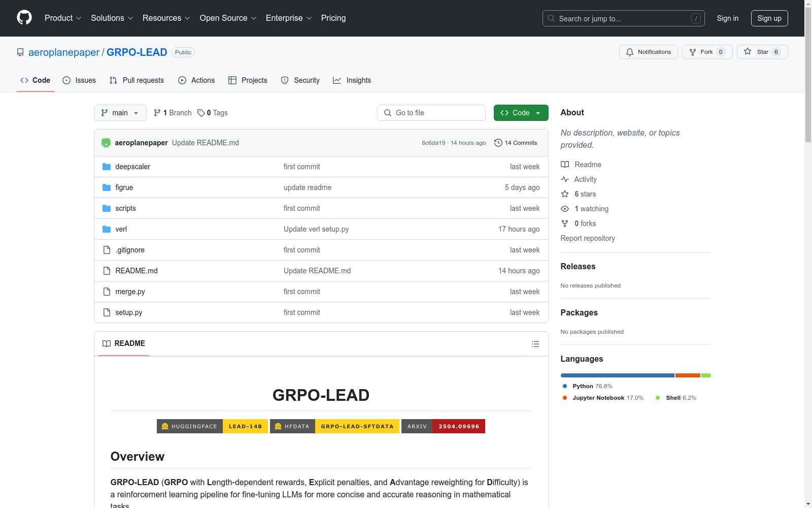Click the repository icon beside aeroplanepaper
The height and width of the screenshot is (508, 812).
20,52
